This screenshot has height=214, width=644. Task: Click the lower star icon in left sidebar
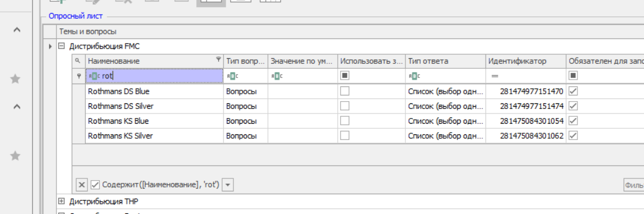tap(15, 156)
